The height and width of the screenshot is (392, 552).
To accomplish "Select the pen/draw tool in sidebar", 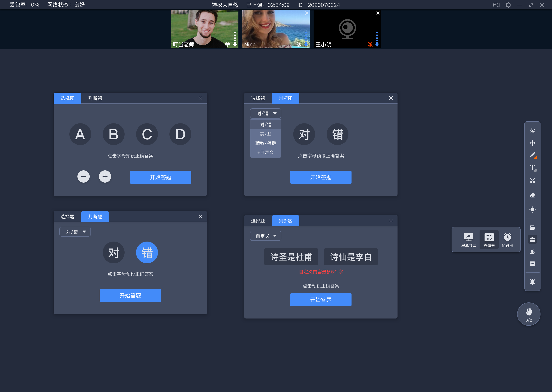I will click(x=533, y=155).
